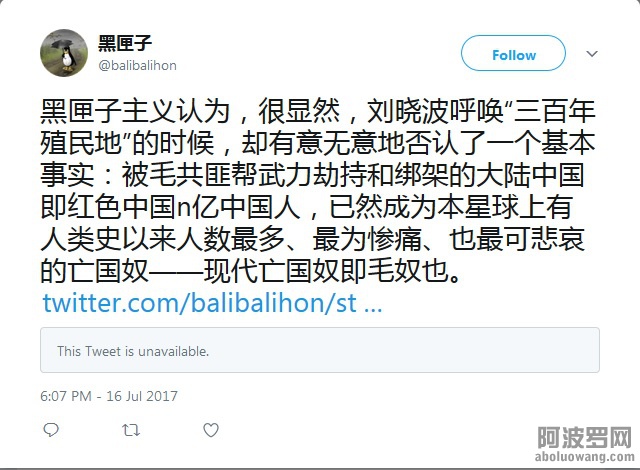Screen dimensions: 640x470
Task: Open the penguin profile avatar
Action: [x=64, y=53]
